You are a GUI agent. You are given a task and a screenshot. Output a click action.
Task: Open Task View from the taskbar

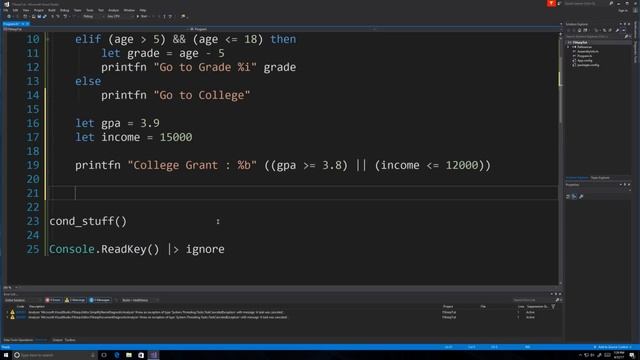pyautogui.click(x=104, y=355)
